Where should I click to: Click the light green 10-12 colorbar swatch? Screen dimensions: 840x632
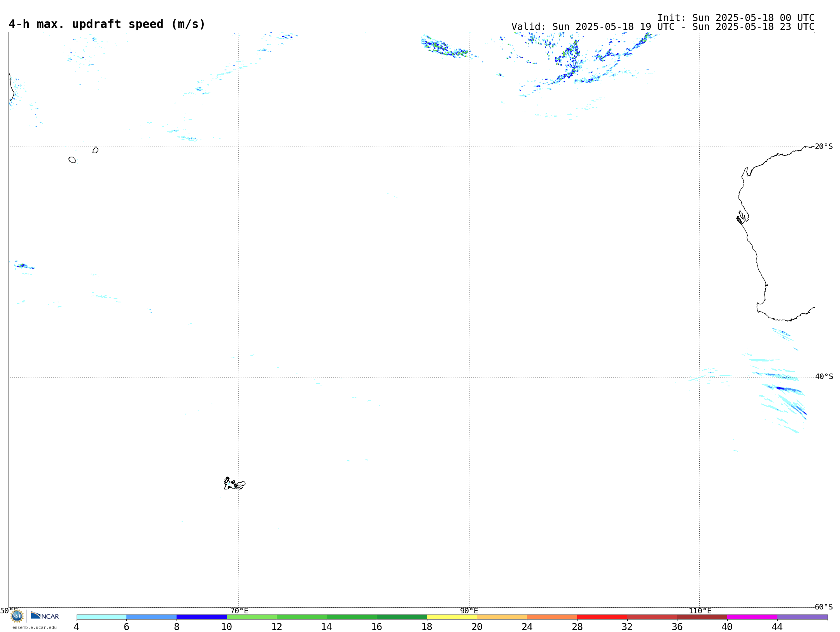click(x=252, y=617)
